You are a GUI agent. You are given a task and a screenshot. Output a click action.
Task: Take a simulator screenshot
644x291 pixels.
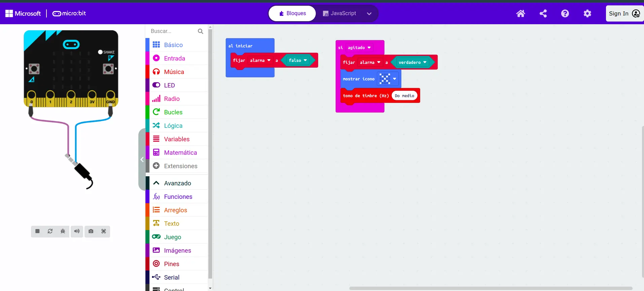pyautogui.click(x=91, y=231)
